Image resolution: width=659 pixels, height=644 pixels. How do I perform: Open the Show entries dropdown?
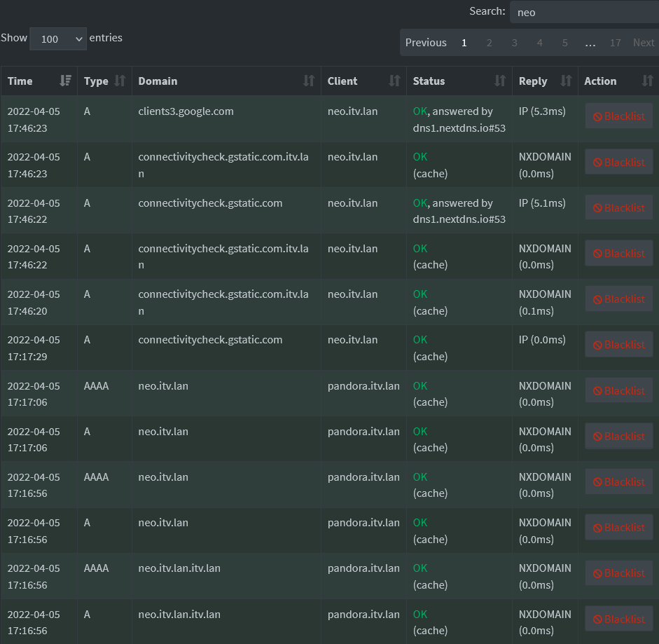[58, 39]
